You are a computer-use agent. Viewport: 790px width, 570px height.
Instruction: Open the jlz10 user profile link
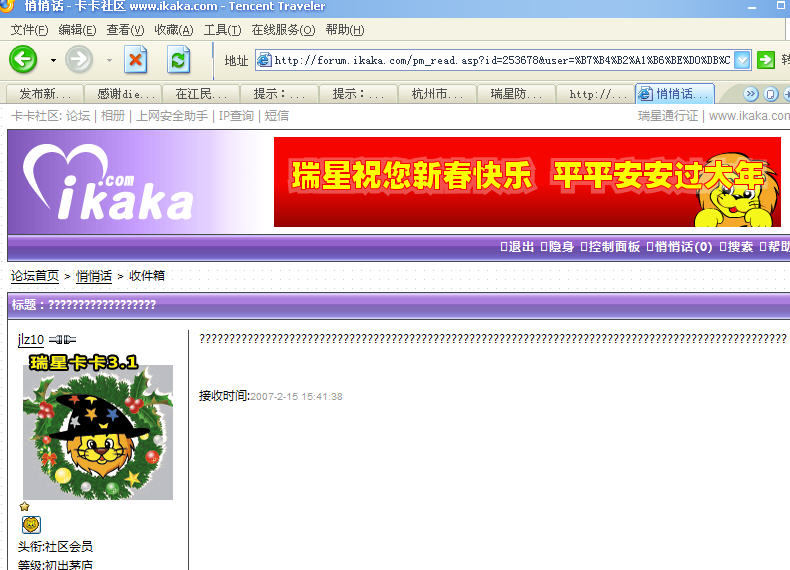coord(31,340)
